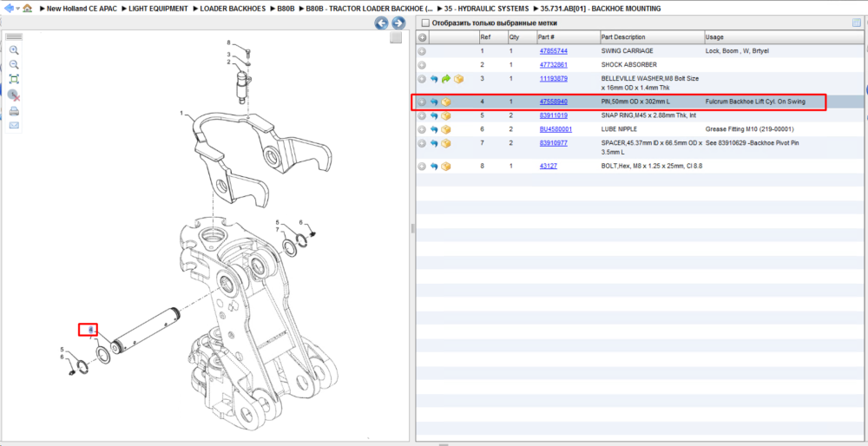Add LUBE NIPPLE row with its plus icon
868x446 pixels.
pos(422,129)
